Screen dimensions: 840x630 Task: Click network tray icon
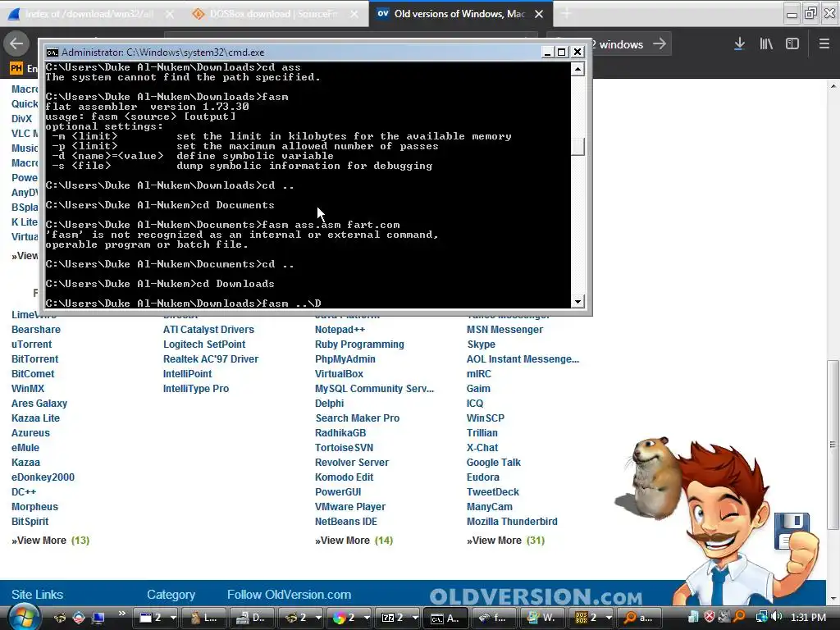[761, 617]
